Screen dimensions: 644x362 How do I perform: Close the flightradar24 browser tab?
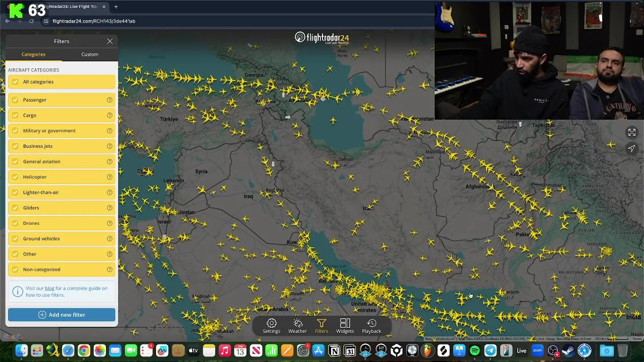(104, 7)
